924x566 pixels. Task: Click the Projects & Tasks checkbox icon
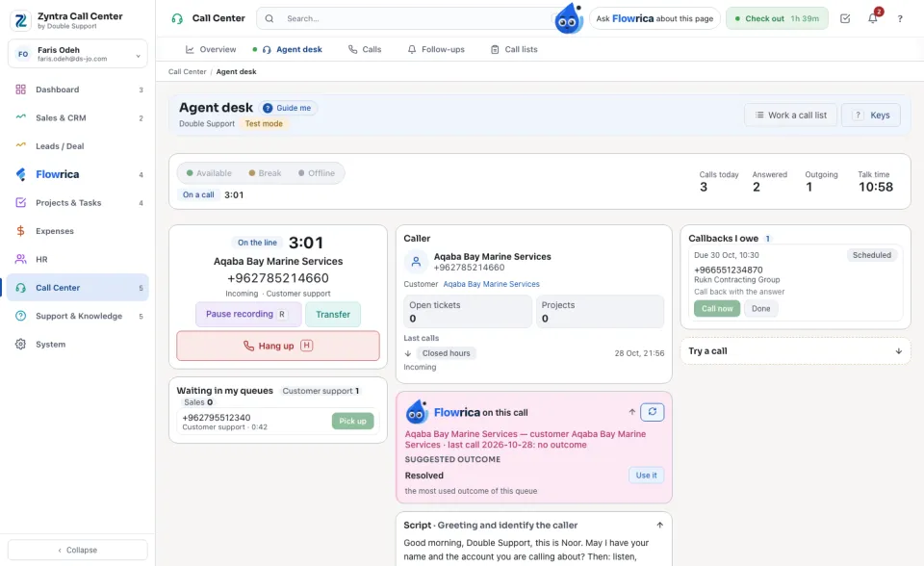point(20,202)
